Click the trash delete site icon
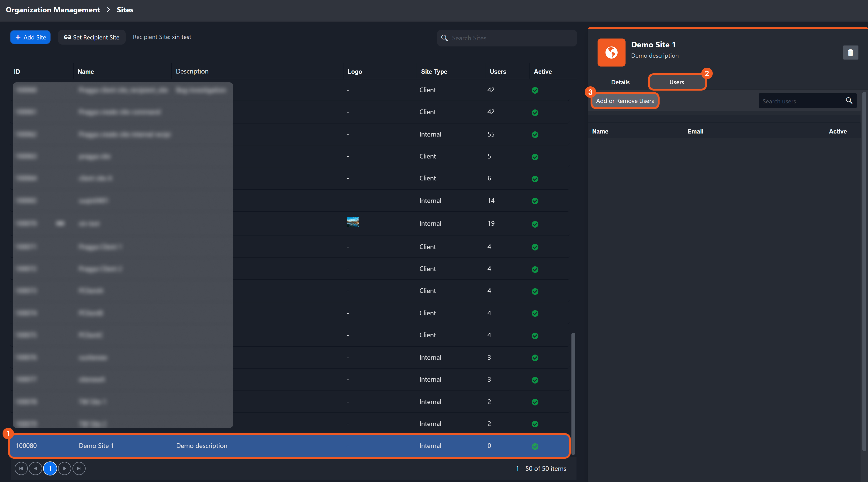868x482 pixels. pos(850,52)
